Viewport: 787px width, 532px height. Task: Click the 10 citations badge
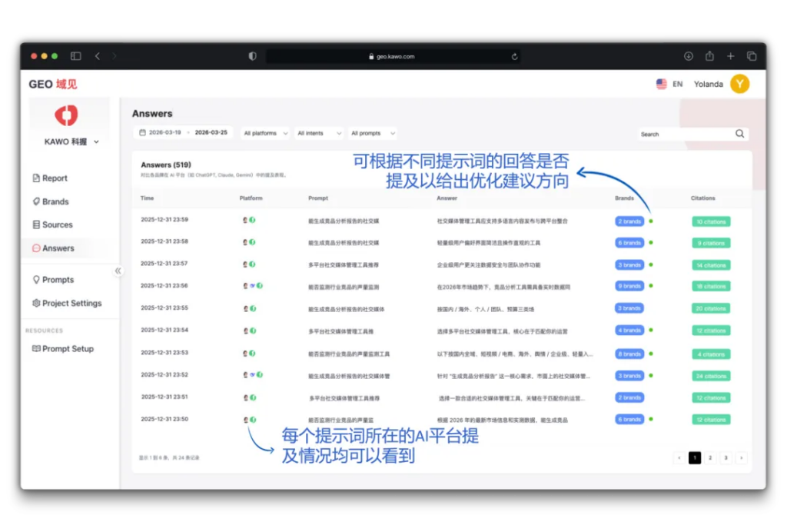(710, 221)
